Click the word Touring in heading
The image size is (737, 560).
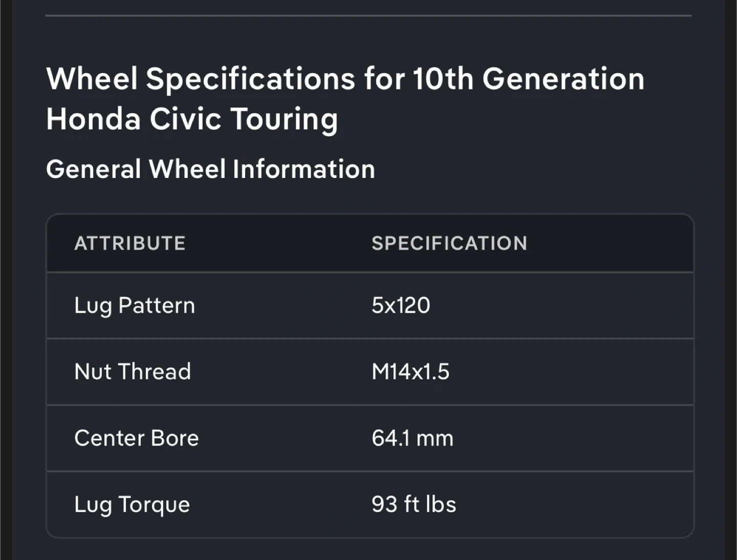coord(284,120)
